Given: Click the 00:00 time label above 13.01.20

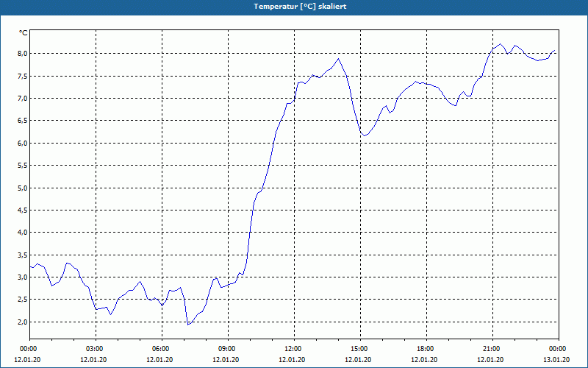Looking at the screenshot, I should coord(557,349).
